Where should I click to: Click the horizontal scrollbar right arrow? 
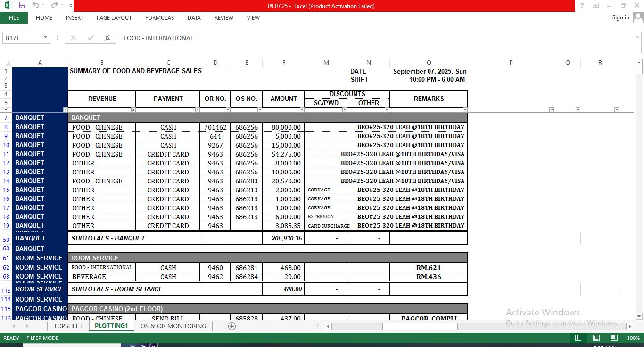click(x=629, y=326)
